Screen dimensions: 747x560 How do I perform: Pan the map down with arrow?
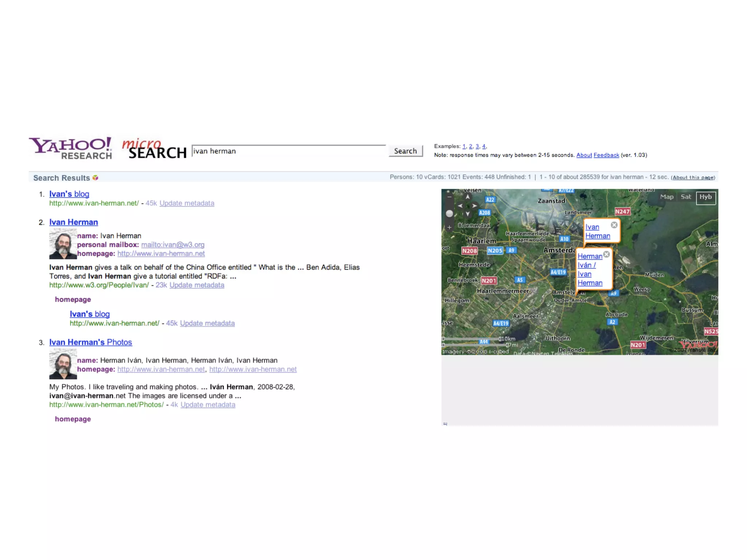pos(468,214)
